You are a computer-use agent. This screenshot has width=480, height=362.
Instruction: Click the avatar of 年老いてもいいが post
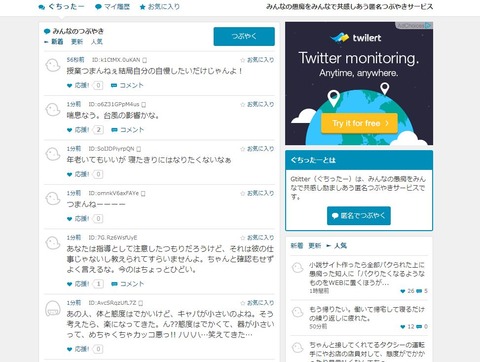tap(53, 154)
